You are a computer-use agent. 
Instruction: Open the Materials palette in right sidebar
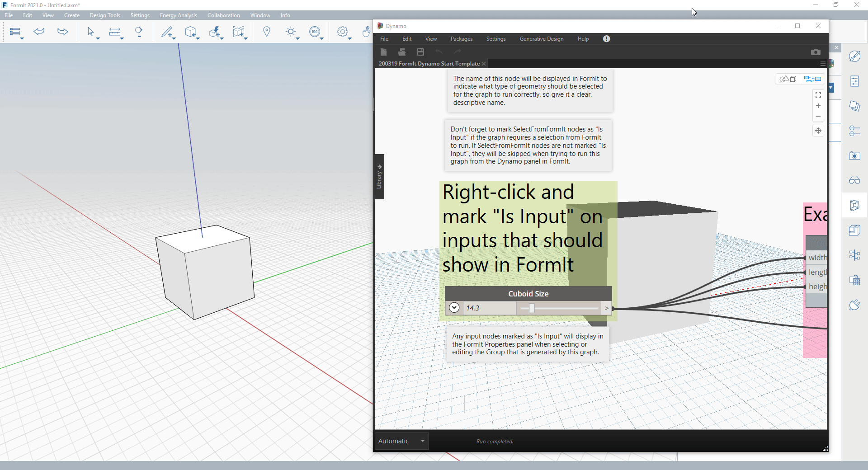(x=854, y=56)
